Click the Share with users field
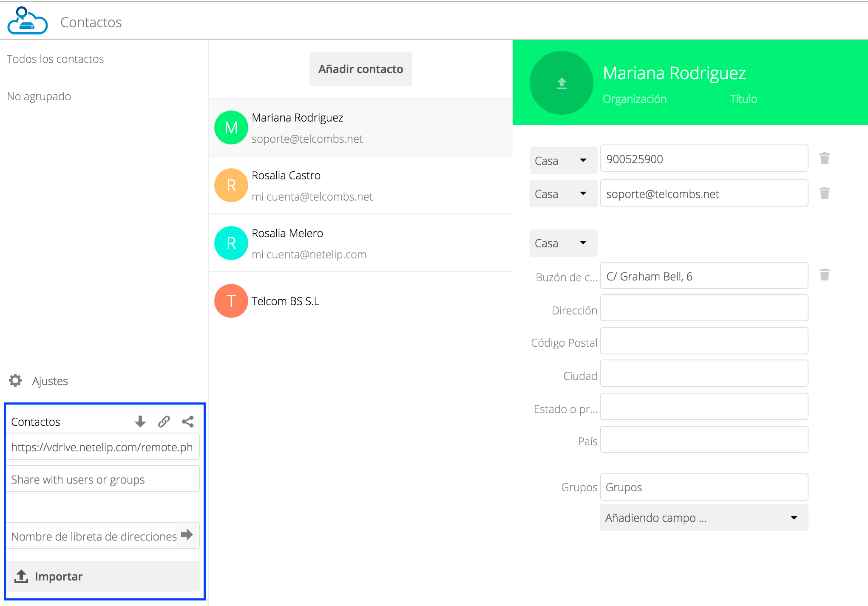 click(102, 479)
